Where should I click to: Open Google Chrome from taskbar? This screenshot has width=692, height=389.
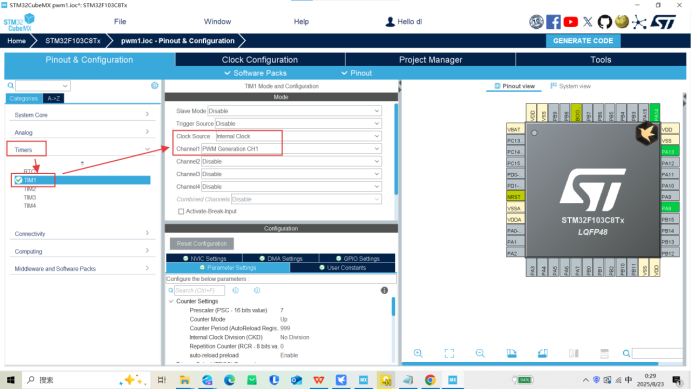tap(430, 380)
